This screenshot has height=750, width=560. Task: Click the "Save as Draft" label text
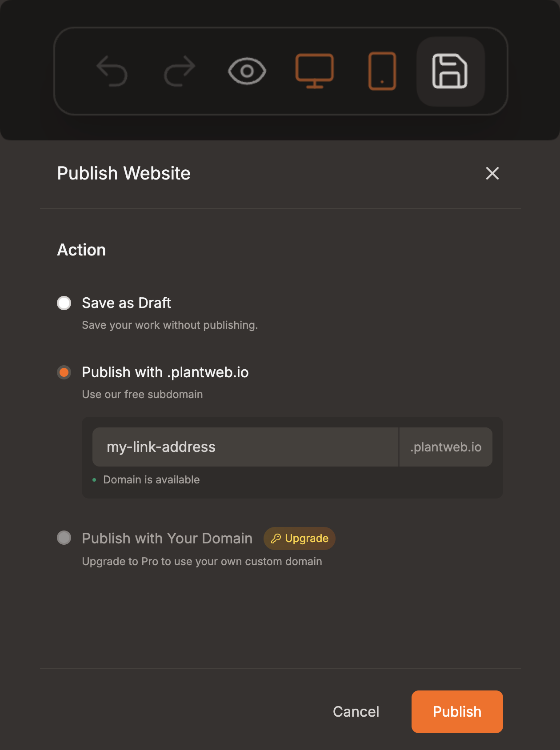(x=126, y=303)
